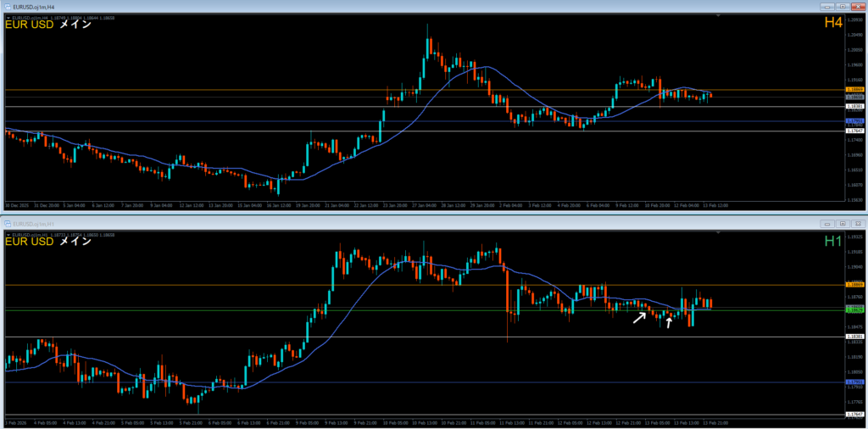Toggle one-click trading arrow in H4 chart
Image resolution: width=868 pixels, height=429 pixels.
[7, 18]
